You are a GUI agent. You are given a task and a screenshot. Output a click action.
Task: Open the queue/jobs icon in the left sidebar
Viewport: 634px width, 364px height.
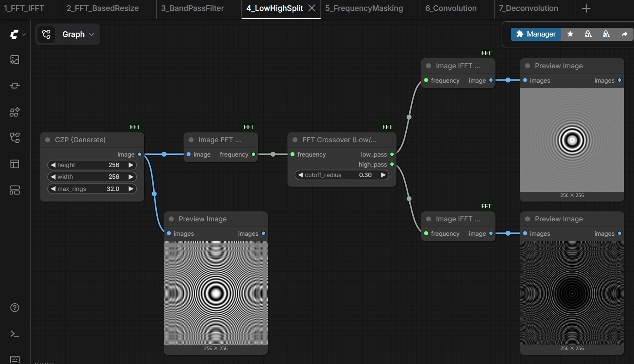pyautogui.click(x=15, y=86)
